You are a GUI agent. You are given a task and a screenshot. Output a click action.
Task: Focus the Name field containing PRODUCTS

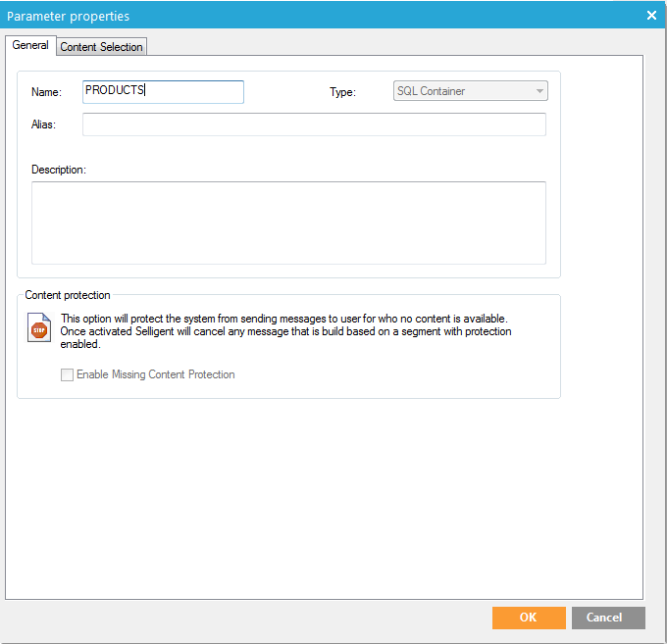click(x=163, y=91)
